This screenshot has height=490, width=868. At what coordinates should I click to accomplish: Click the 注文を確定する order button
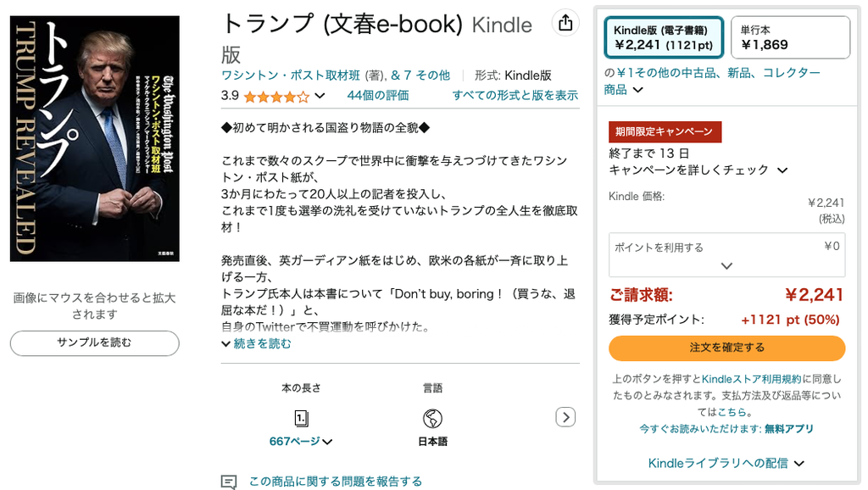pos(726,348)
